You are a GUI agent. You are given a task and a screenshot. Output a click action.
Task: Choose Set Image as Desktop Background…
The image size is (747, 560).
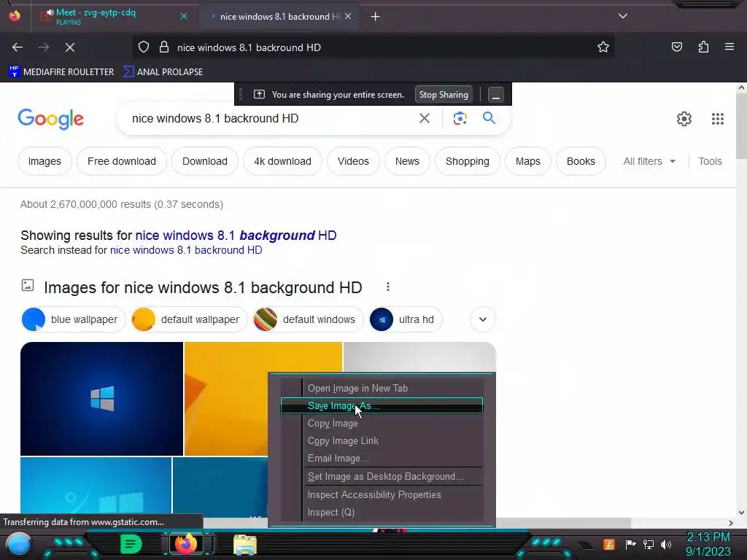(x=382, y=476)
